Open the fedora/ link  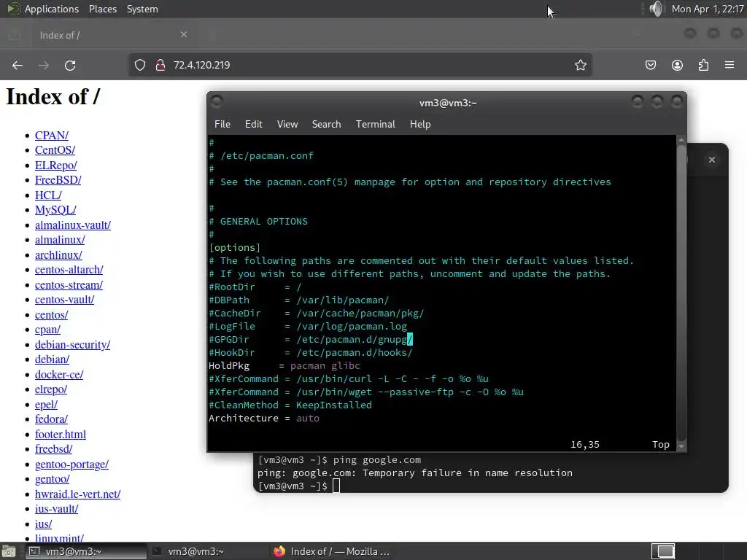[x=51, y=419]
